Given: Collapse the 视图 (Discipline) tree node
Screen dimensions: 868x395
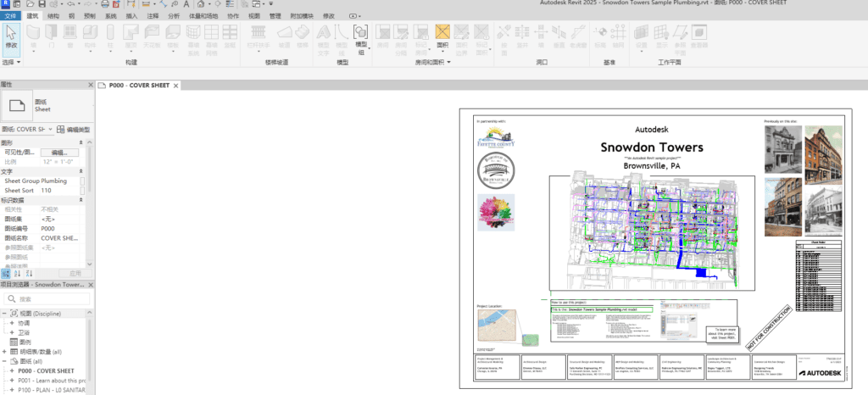Looking at the screenshot, I should (4, 313).
